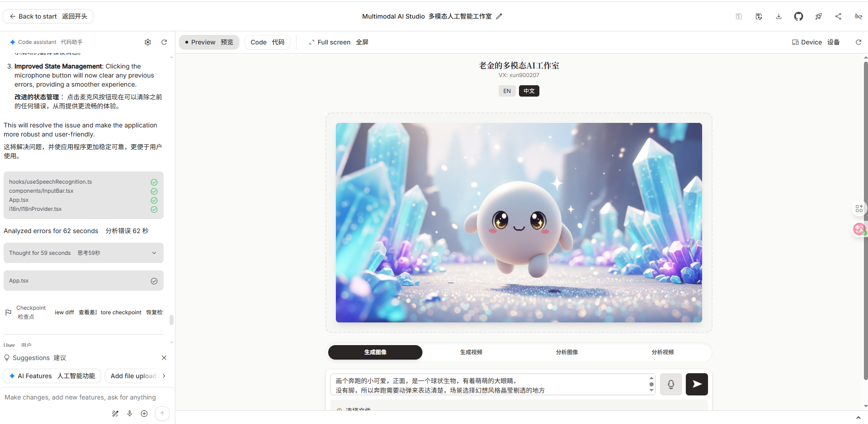Reset the Code assistant conversation
This screenshot has height=424, width=868.
[164, 42]
